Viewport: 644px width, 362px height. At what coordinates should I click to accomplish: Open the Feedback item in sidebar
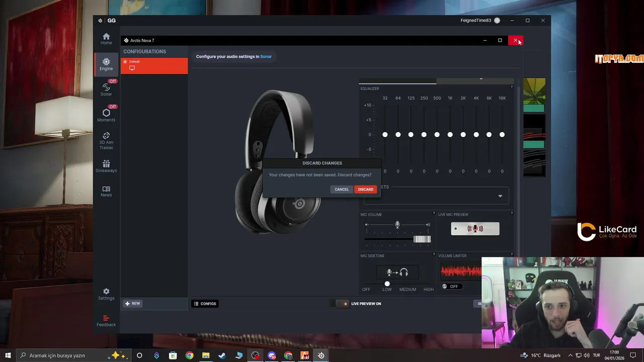106,321
